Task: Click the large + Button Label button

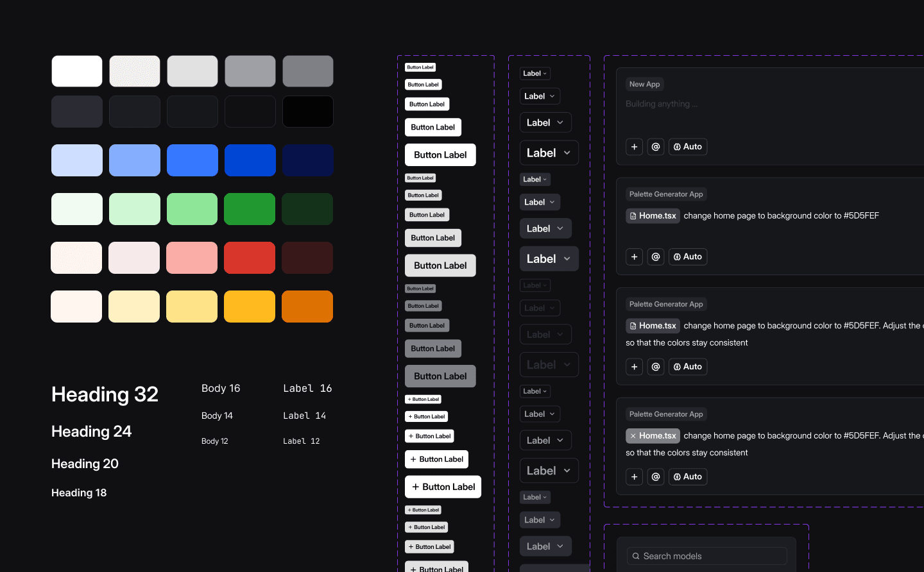Action: tap(443, 487)
